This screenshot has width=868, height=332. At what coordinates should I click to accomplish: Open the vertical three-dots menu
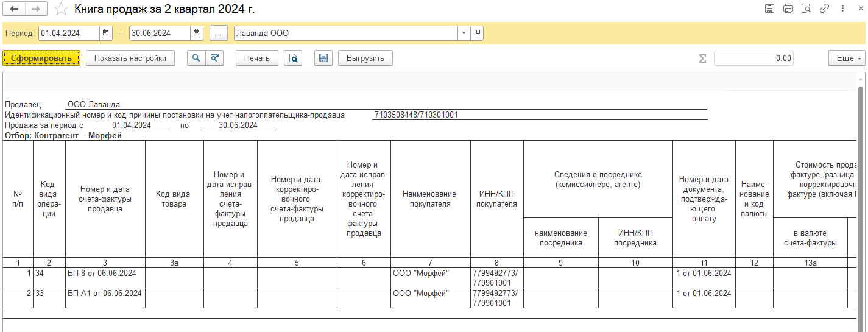click(841, 9)
